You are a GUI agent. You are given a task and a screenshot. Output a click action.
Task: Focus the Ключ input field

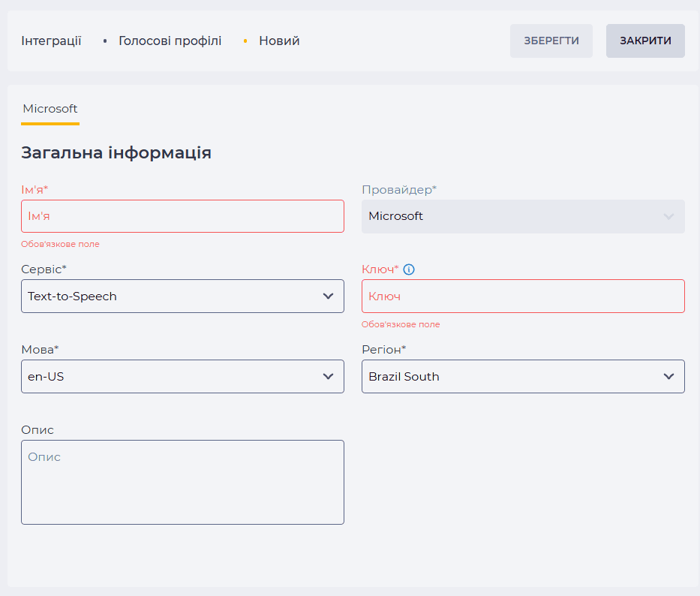point(523,296)
